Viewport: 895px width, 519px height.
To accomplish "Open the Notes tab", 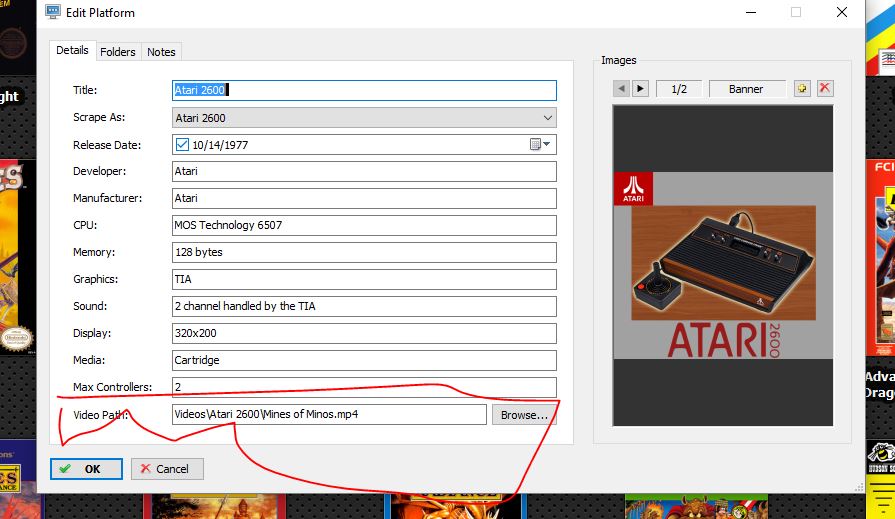I will coord(161,52).
